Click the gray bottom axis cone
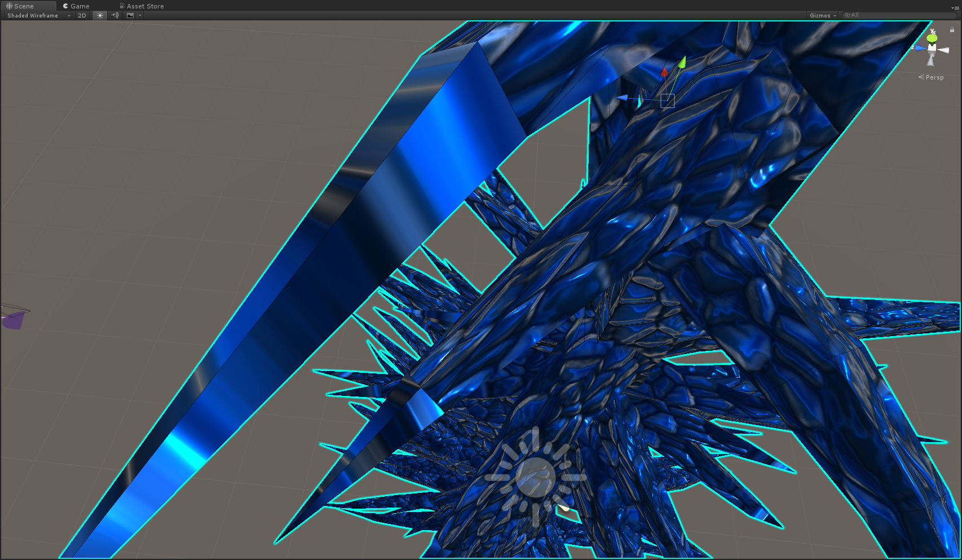The image size is (962, 560). point(931,60)
